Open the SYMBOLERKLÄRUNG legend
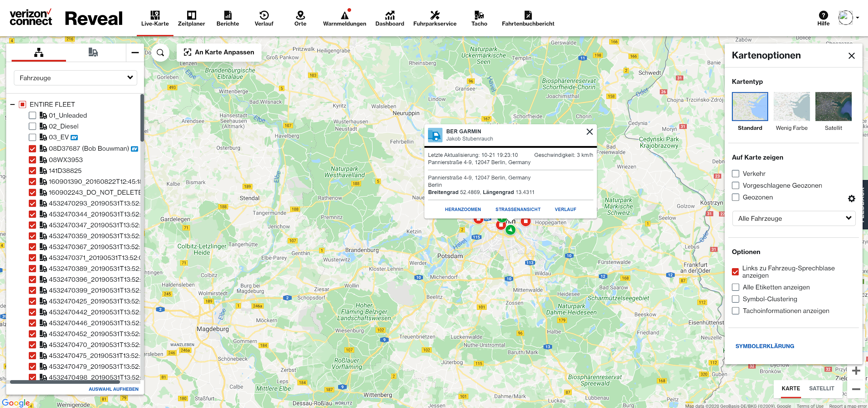Viewport: 868px width, 408px height. coord(765,346)
